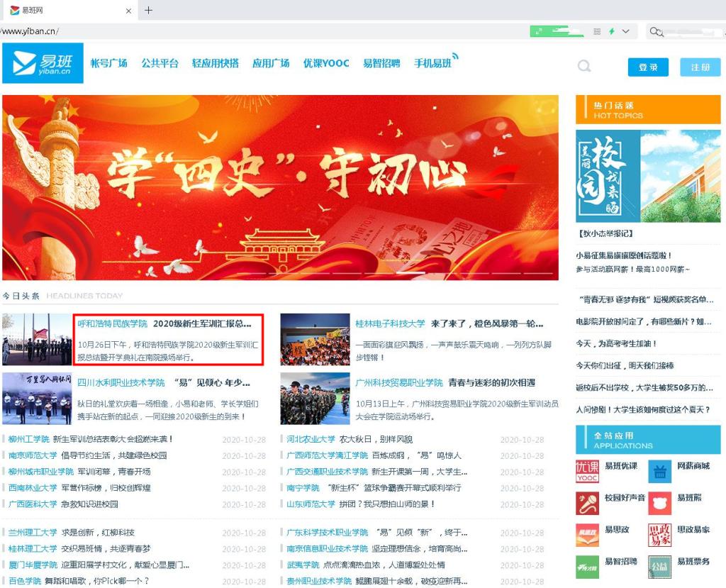Click the 校园 hot topic thumbnail image

pyautogui.click(x=648, y=176)
